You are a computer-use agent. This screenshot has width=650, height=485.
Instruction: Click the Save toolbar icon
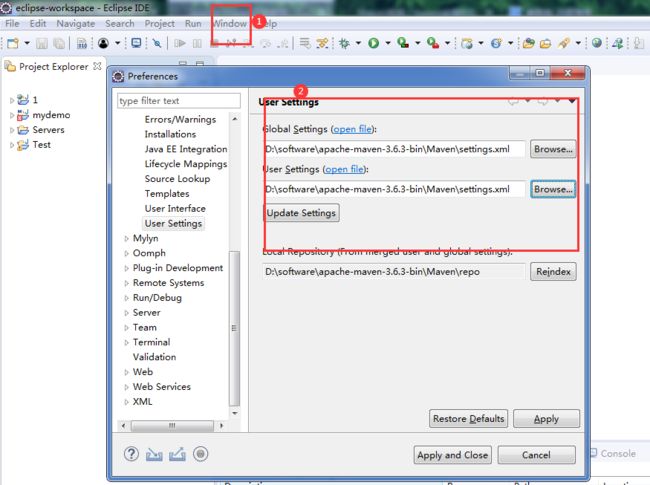[42, 43]
